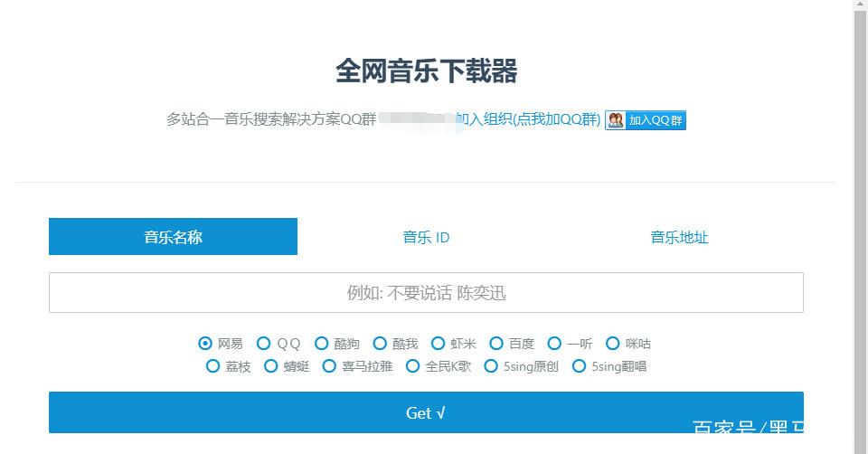
Task: Open the 加入组织(点我加QQ群) link
Action: [528, 119]
